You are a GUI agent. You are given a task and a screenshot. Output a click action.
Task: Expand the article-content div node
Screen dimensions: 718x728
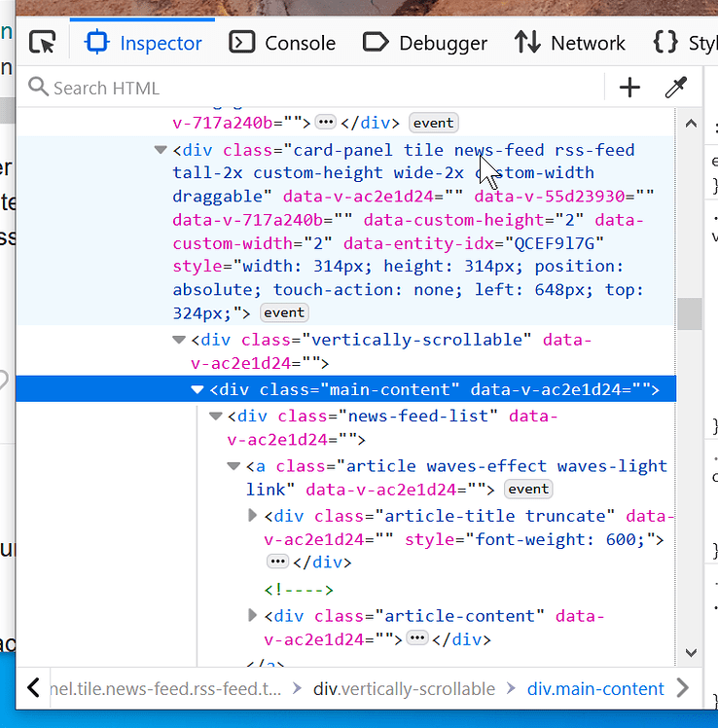click(253, 616)
